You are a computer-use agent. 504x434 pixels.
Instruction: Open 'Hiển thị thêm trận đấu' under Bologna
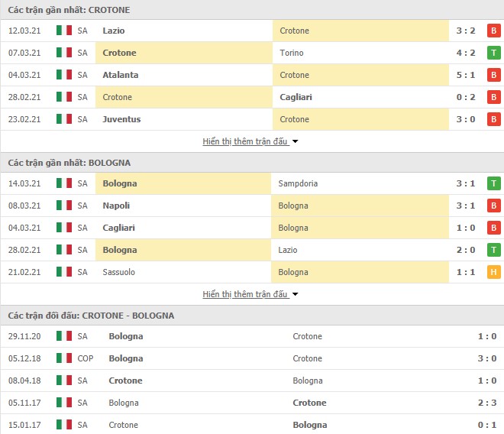point(245,294)
